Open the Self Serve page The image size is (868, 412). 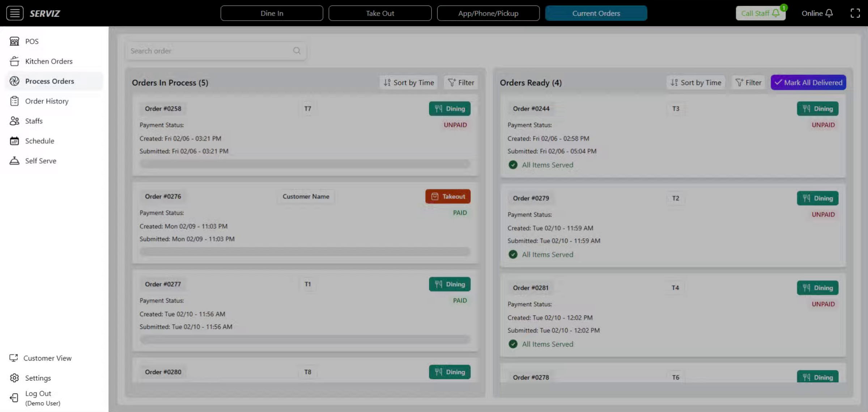click(41, 161)
